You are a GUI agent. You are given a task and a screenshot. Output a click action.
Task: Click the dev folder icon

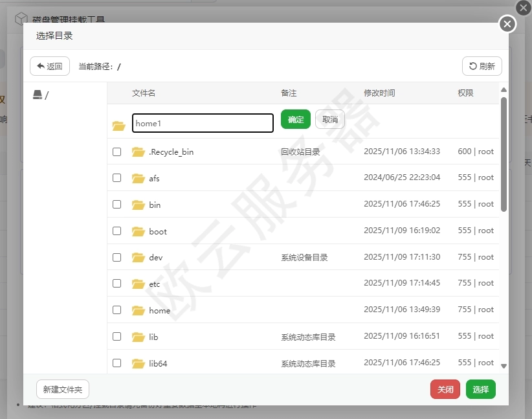coord(138,257)
